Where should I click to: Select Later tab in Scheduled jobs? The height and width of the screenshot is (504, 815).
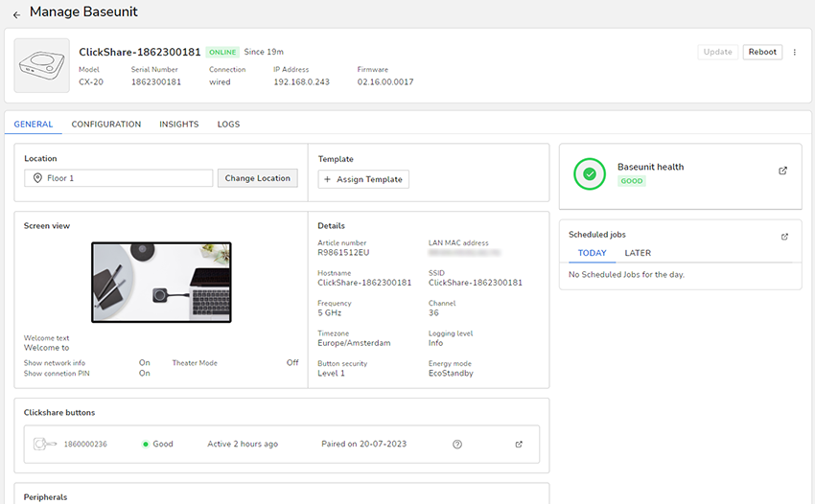(x=638, y=253)
